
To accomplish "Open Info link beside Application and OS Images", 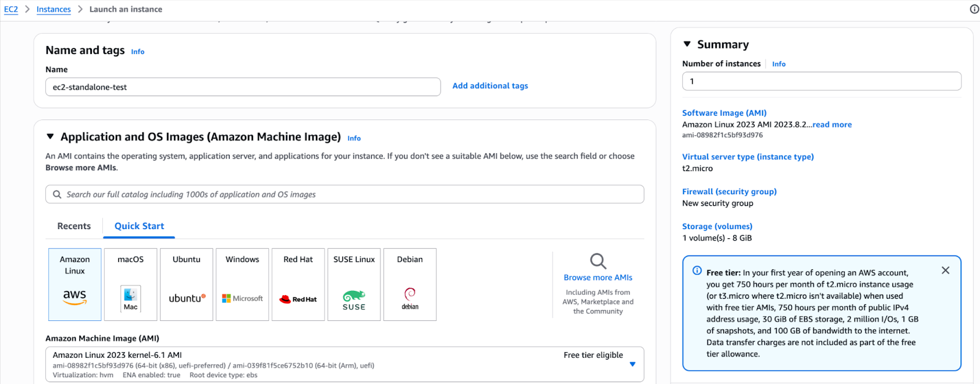I will (354, 138).
